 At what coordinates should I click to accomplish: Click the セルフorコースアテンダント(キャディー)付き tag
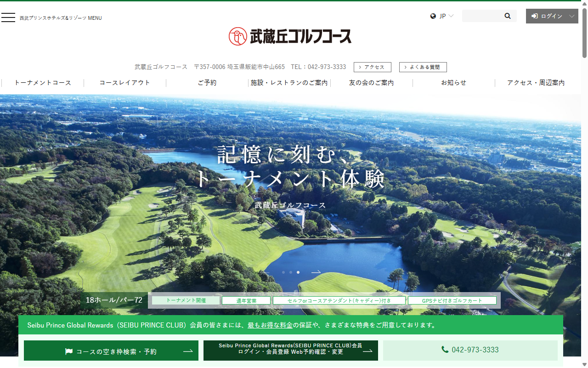coord(339,300)
